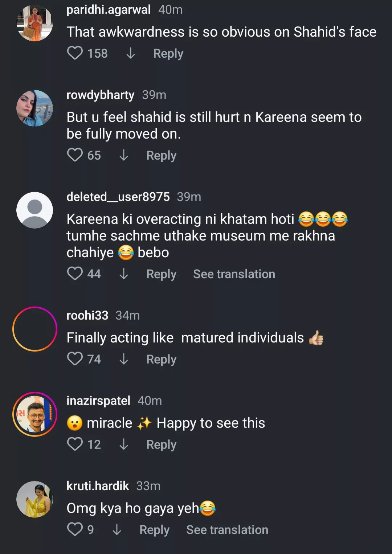
Task: Downvote paridhi.agarwal's comment with arrow
Action: click(x=130, y=53)
